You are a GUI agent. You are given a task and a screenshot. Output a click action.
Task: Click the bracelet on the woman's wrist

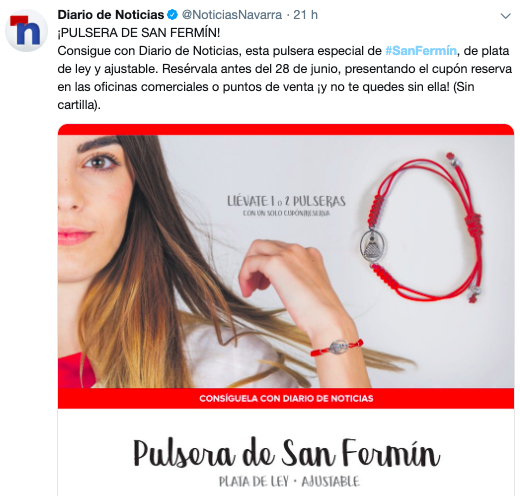[337, 347]
